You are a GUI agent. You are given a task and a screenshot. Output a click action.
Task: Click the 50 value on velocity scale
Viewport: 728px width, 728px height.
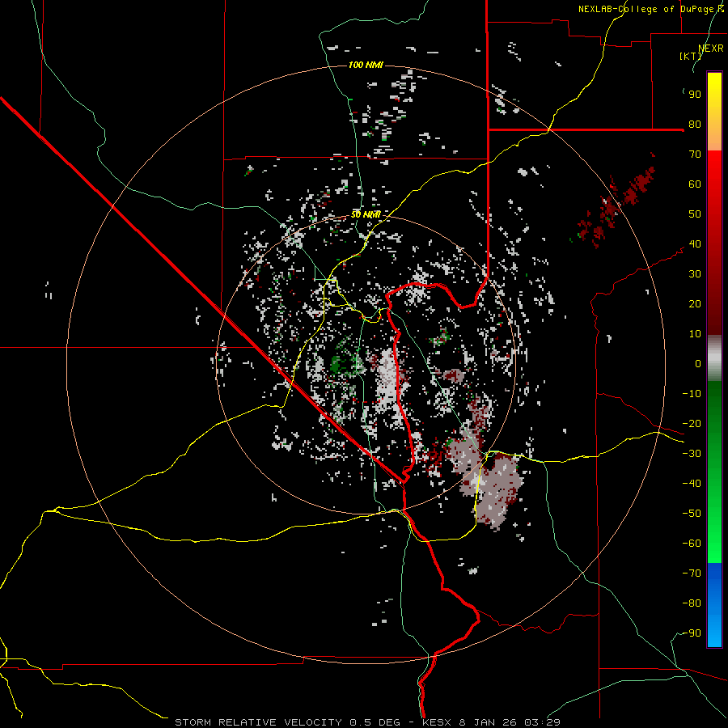(x=695, y=214)
